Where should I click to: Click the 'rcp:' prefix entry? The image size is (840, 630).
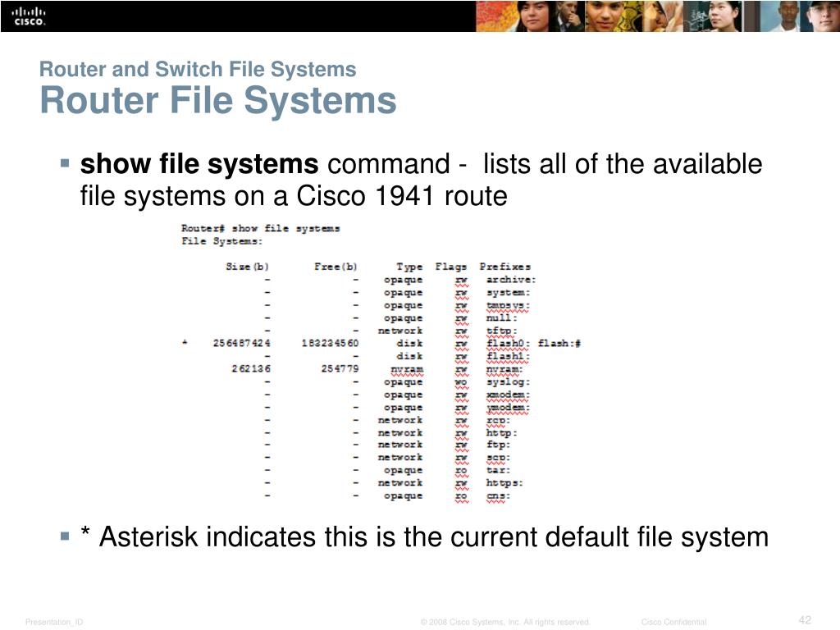point(498,421)
